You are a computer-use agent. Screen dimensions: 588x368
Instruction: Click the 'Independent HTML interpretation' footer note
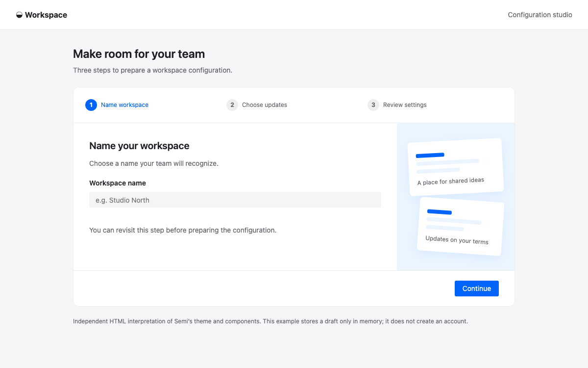tap(270, 321)
